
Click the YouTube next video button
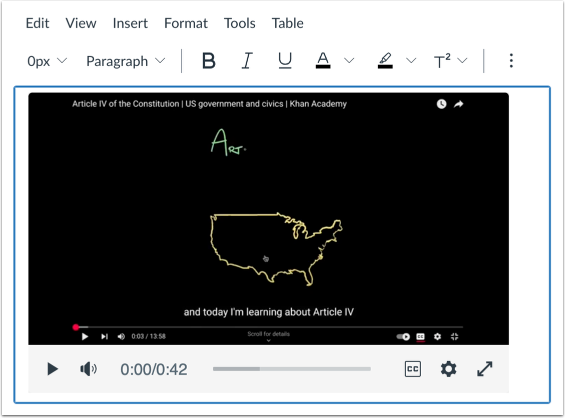tap(104, 337)
